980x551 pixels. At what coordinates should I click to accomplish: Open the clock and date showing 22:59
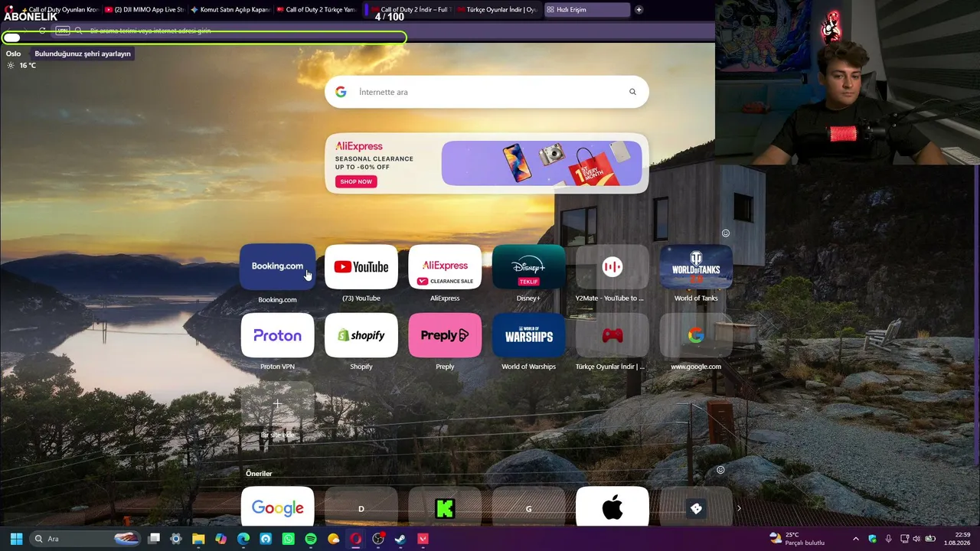(958, 539)
